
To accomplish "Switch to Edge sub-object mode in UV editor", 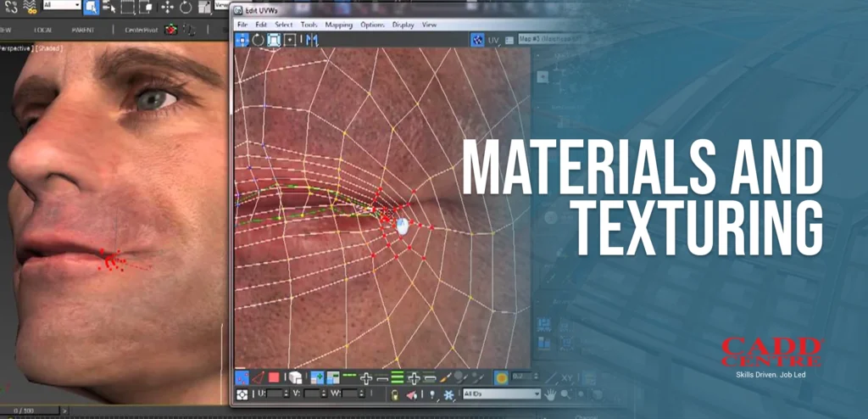I will pyautogui.click(x=259, y=378).
